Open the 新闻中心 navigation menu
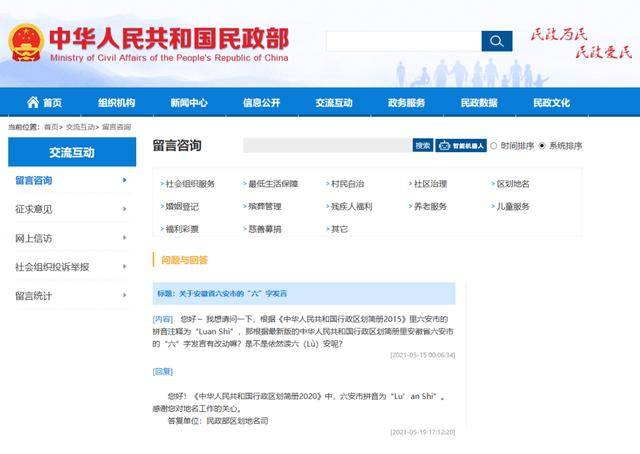The width and height of the screenshot is (640, 454). (x=189, y=102)
